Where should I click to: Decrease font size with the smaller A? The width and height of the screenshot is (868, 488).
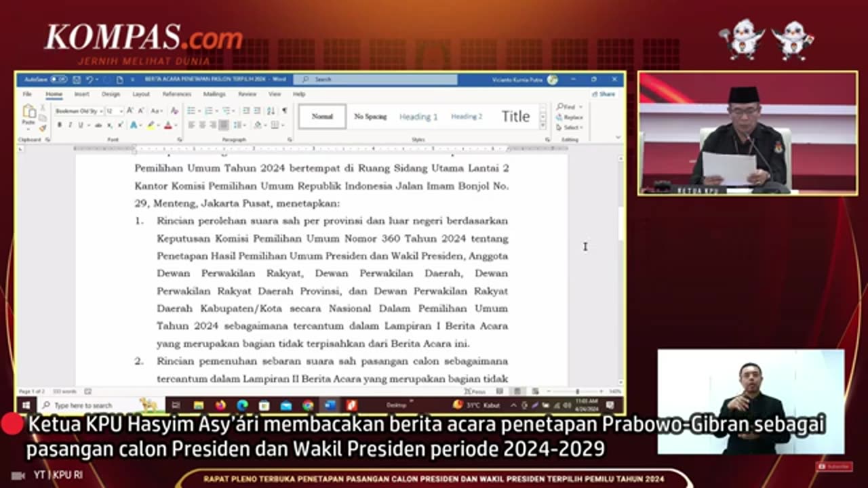[x=141, y=110]
